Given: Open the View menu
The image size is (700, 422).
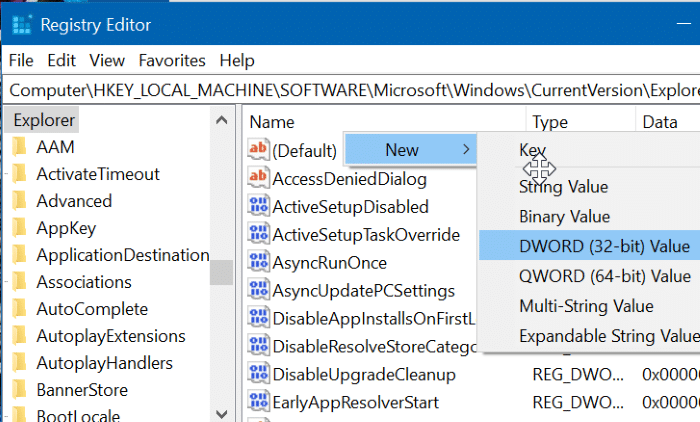Looking at the screenshot, I should (107, 60).
